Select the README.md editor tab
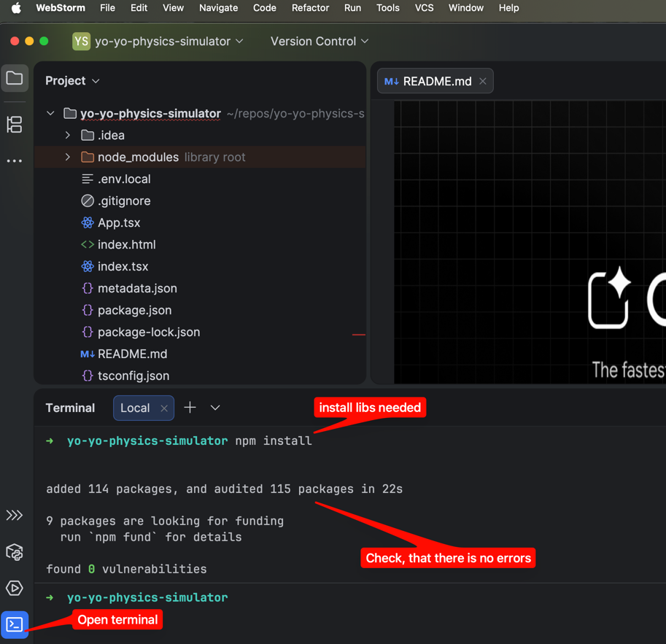The image size is (666, 644). tap(436, 82)
